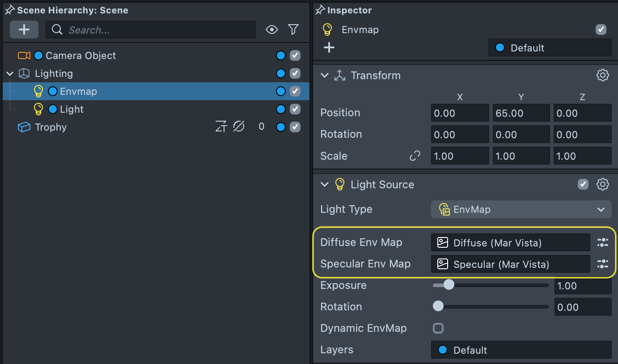Disable the Light Source component checkbox

583,184
